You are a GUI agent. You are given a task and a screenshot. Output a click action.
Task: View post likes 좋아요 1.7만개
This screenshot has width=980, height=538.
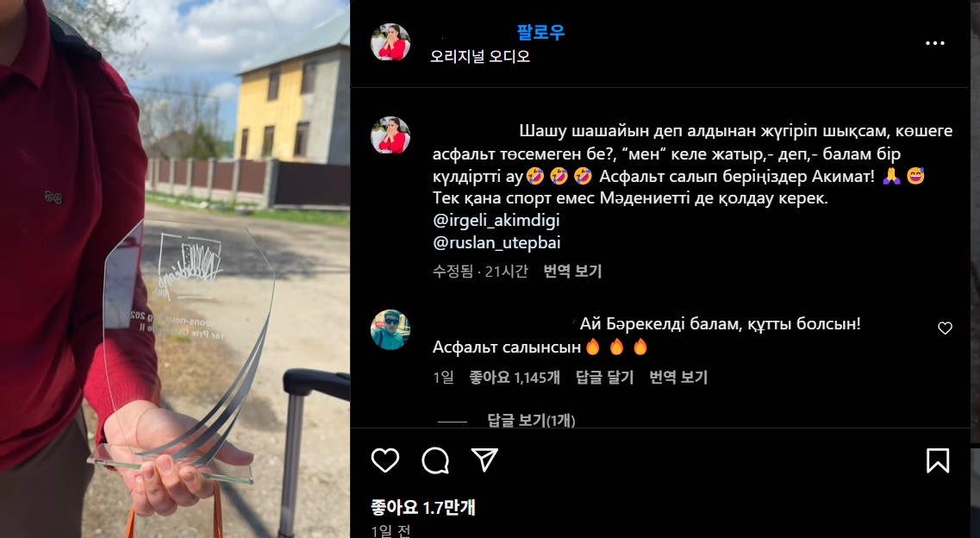pos(423,507)
